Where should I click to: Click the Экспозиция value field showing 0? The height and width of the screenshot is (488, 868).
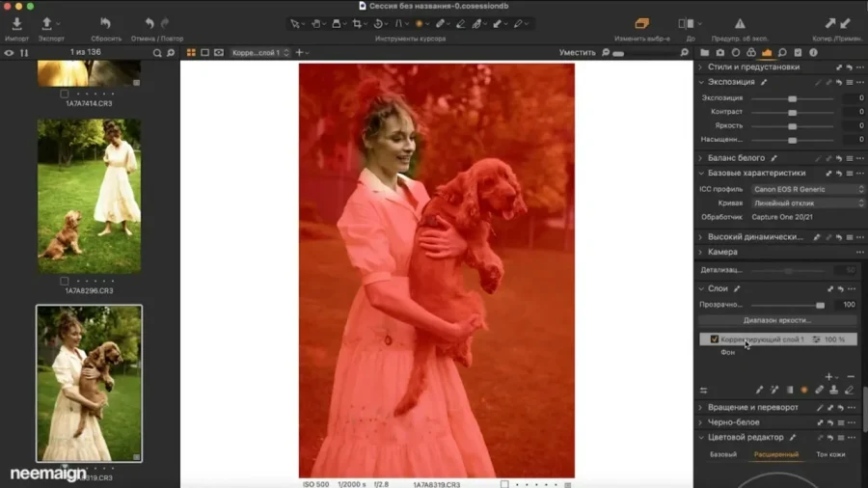pyautogui.click(x=853, y=98)
